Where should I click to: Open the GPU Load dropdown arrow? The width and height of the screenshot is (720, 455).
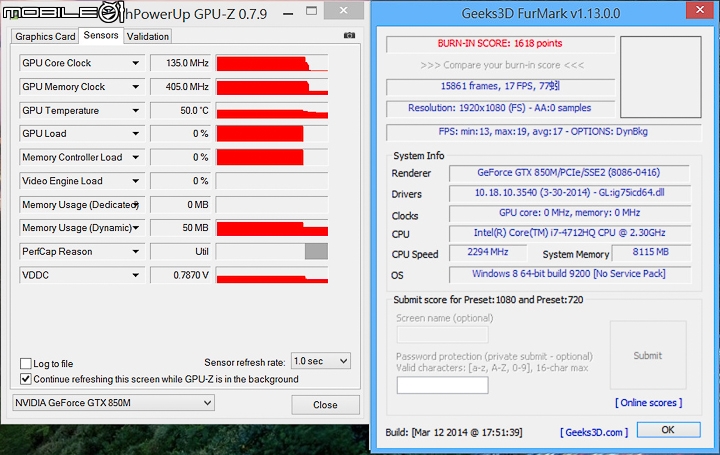[x=135, y=134]
